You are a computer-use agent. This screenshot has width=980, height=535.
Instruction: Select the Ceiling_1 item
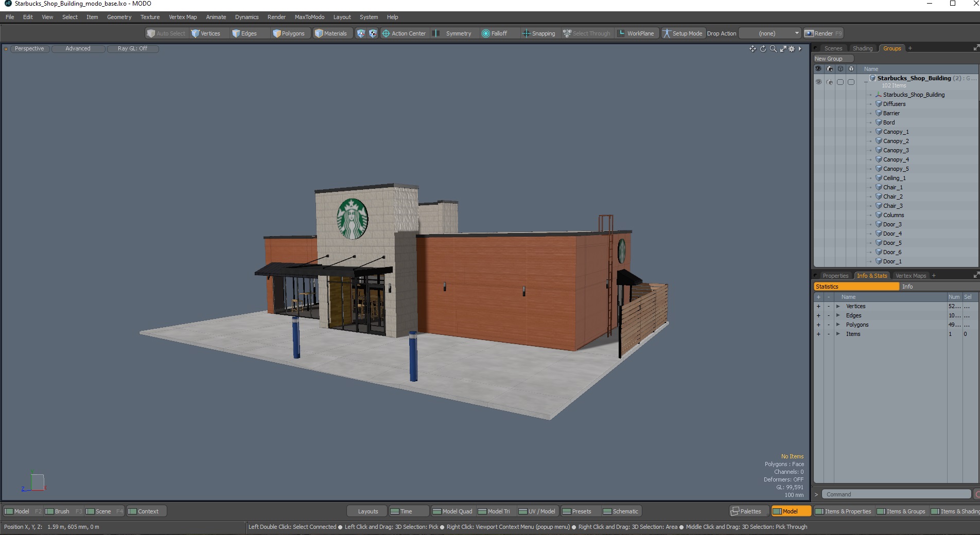pyautogui.click(x=894, y=178)
